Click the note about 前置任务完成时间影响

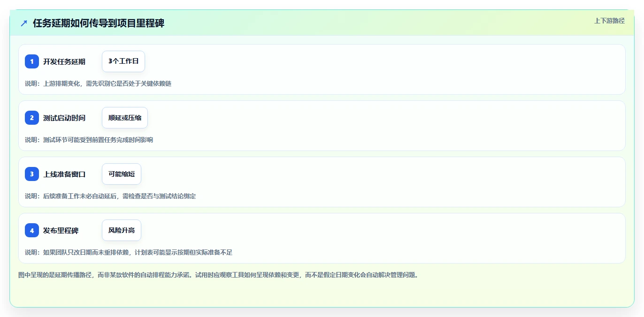tap(89, 140)
